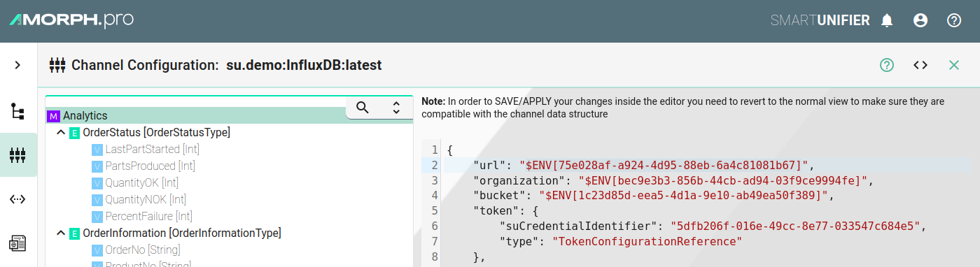Image resolution: width=980 pixels, height=267 pixels.
Task: Click the V icon beside PartsProduced
Action: click(97, 166)
